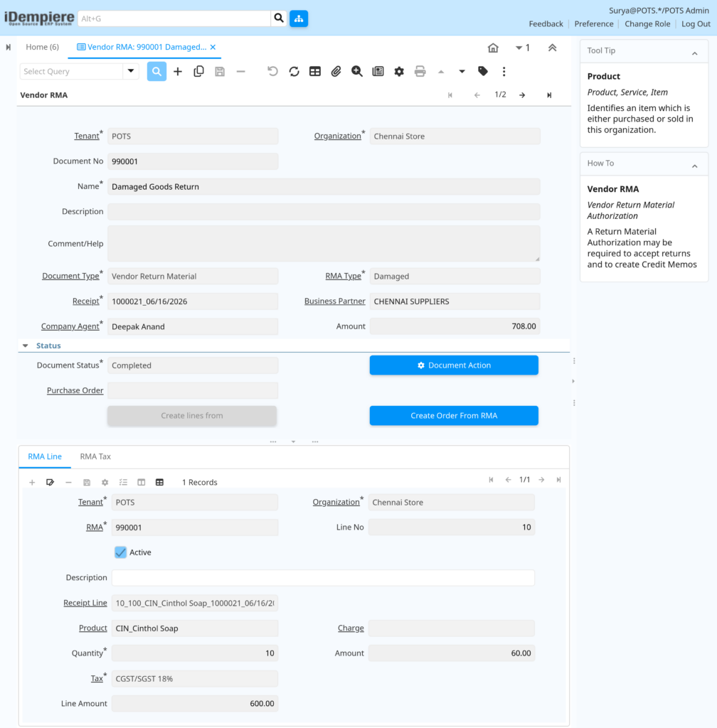Screen dimensions: 717x728
Task: Open the More options vertical dots menu
Action: 504,72
